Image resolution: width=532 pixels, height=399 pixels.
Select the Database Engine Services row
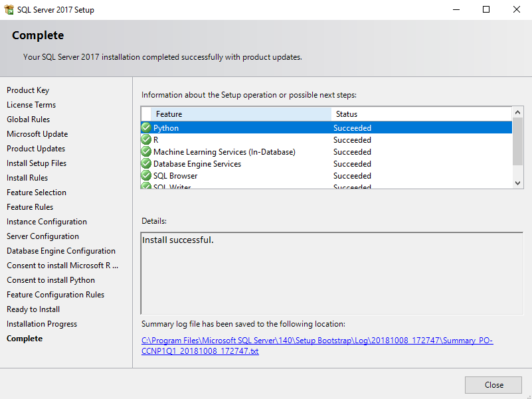(x=266, y=164)
